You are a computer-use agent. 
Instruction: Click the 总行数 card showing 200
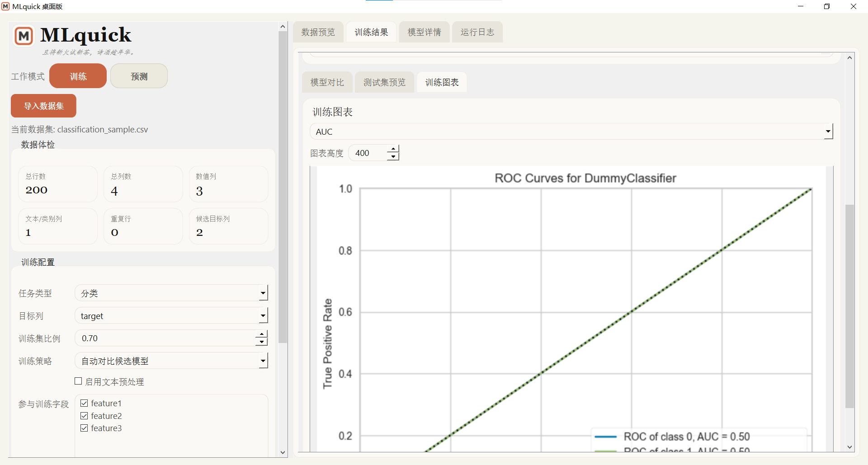click(58, 184)
